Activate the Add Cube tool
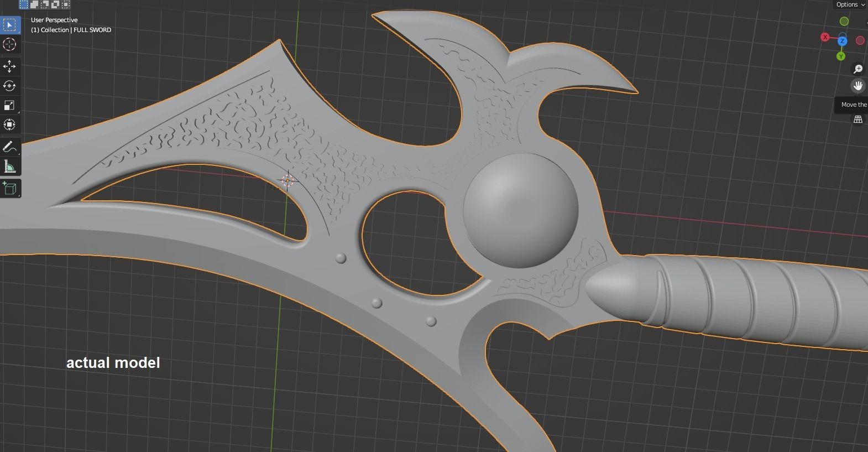Screen dimensions: 868x452 point(9,188)
